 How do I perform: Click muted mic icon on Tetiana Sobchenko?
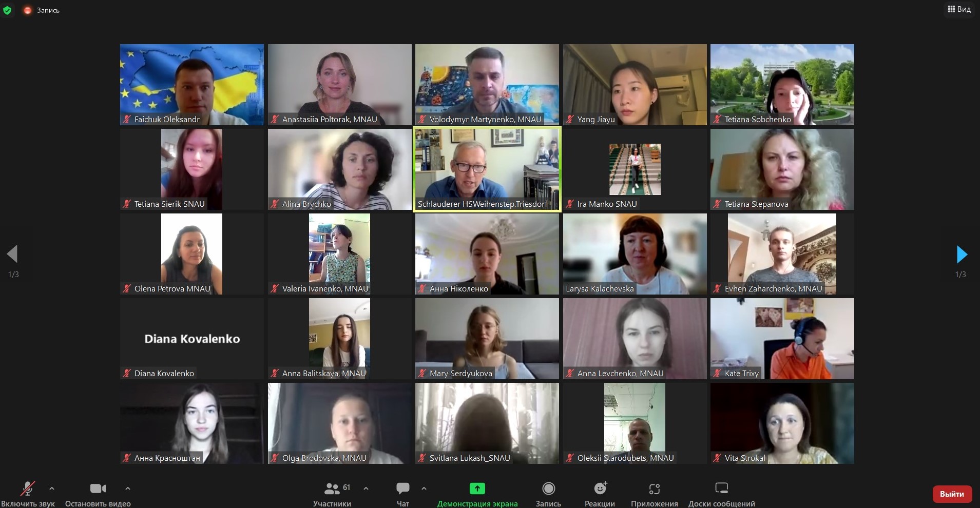point(717,119)
